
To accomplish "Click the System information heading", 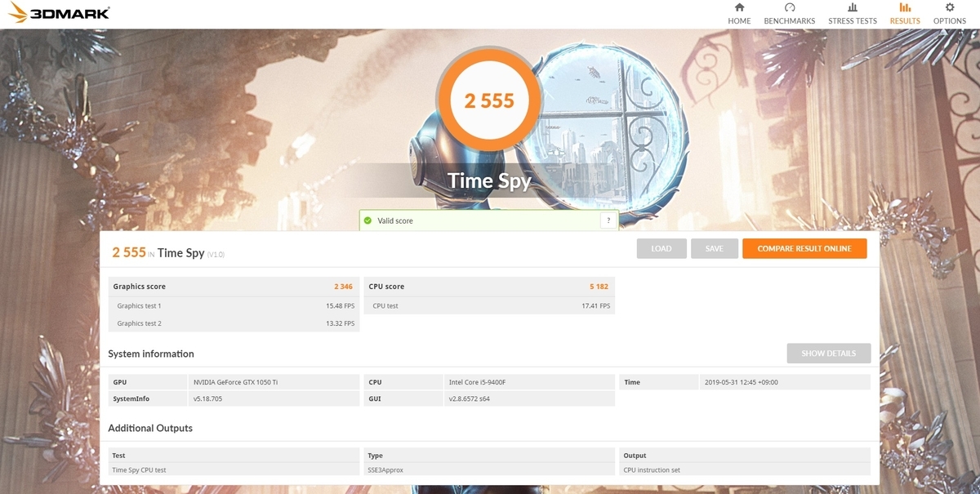I will 151,354.
